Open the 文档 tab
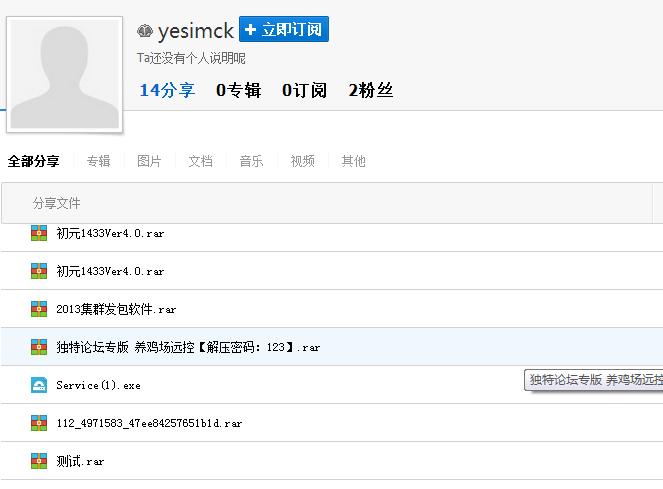 click(x=200, y=161)
